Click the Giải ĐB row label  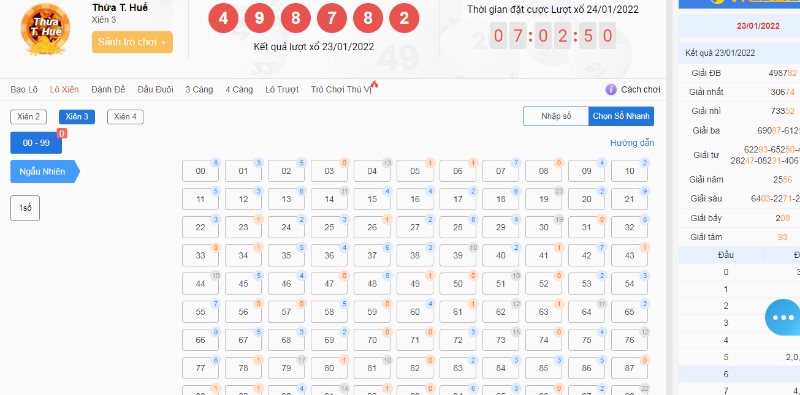tap(706, 73)
